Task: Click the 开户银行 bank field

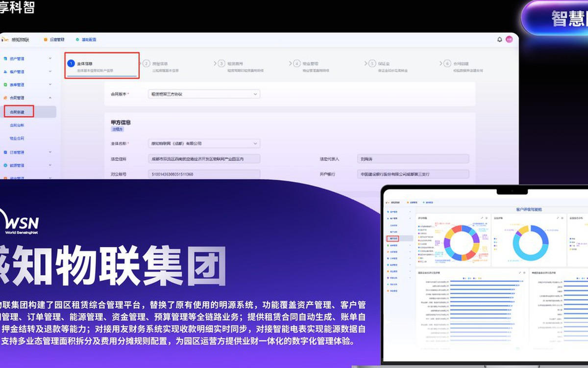Action: 413,174
